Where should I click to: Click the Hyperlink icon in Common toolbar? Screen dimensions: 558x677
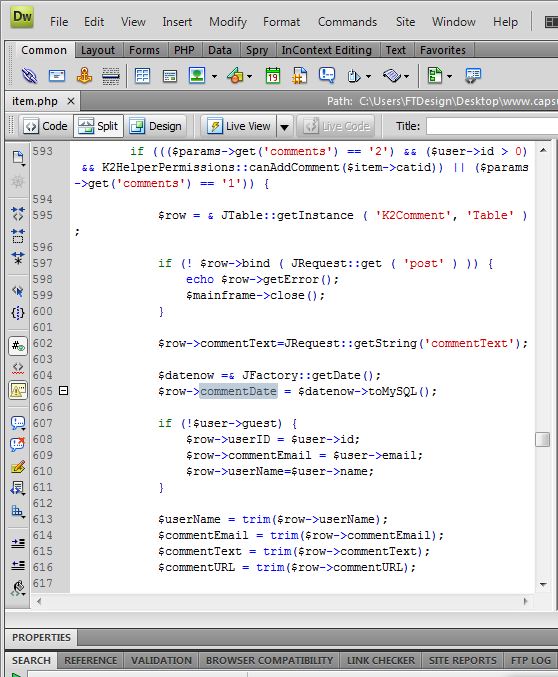click(29, 76)
